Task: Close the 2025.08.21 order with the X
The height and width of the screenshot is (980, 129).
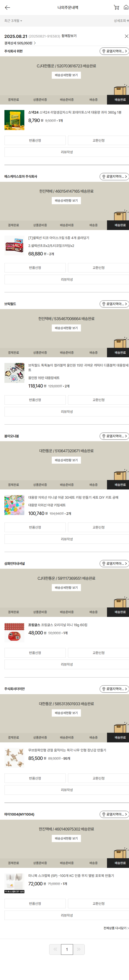Action: point(126,36)
